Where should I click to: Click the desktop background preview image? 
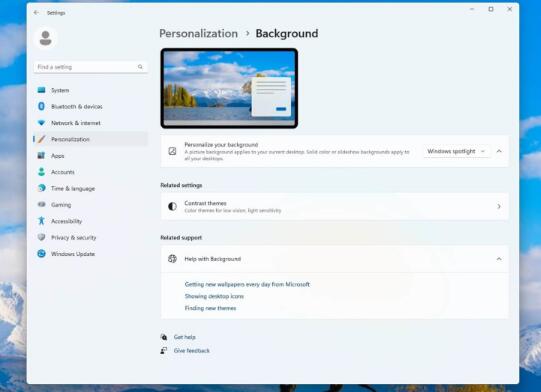(229, 88)
